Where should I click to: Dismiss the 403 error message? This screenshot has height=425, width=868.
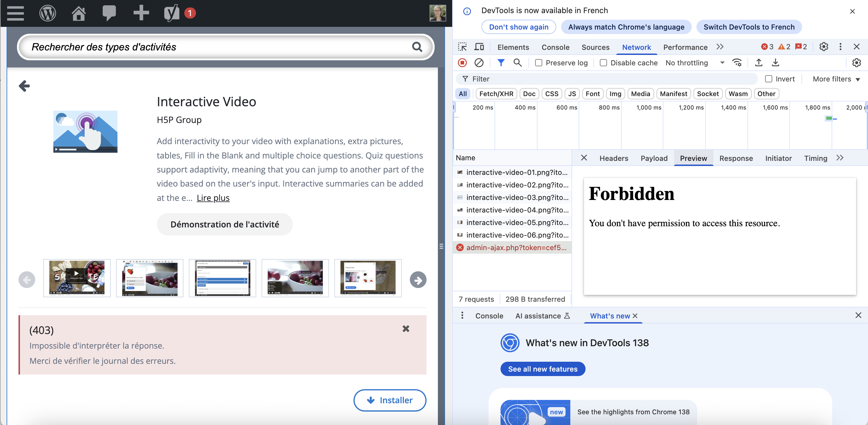pos(406,329)
